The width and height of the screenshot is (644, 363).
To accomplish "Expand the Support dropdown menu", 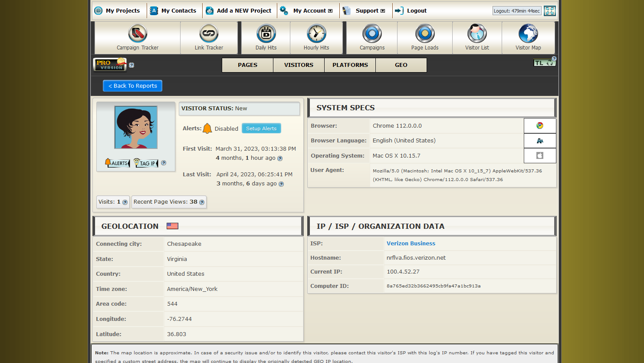I will (370, 11).
